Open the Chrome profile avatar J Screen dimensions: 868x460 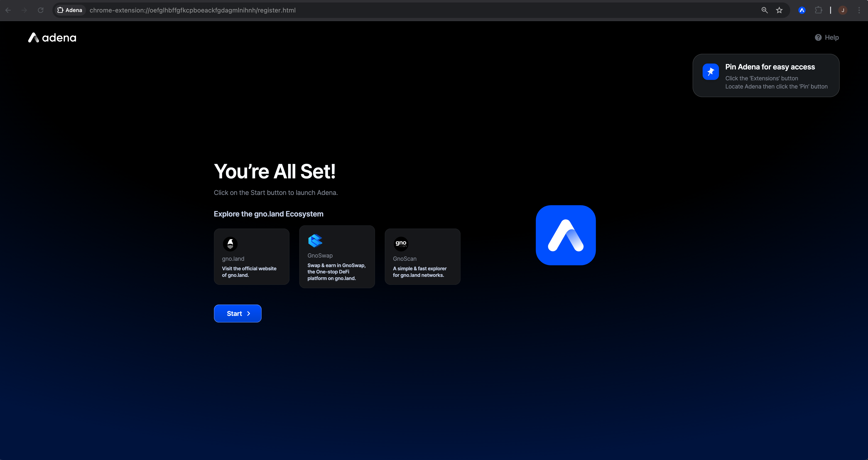click(843, 10)
